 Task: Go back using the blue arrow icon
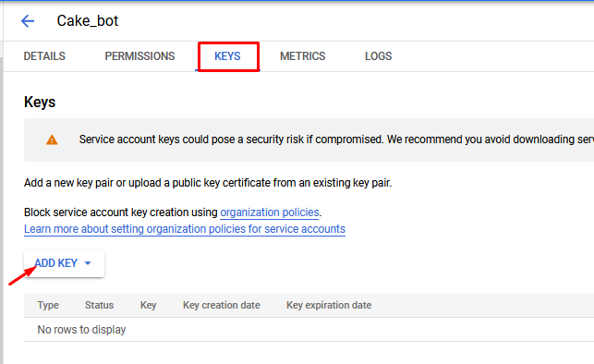pos(28,21)
